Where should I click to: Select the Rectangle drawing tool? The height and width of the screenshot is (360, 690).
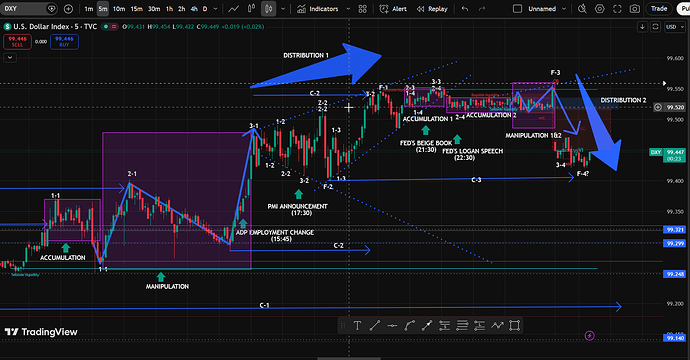pos(514,326)
